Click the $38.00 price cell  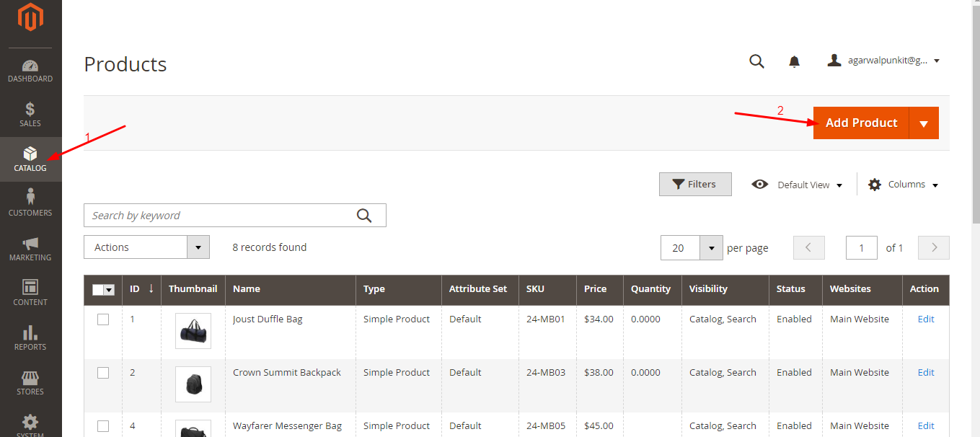(x=599, y=373)
